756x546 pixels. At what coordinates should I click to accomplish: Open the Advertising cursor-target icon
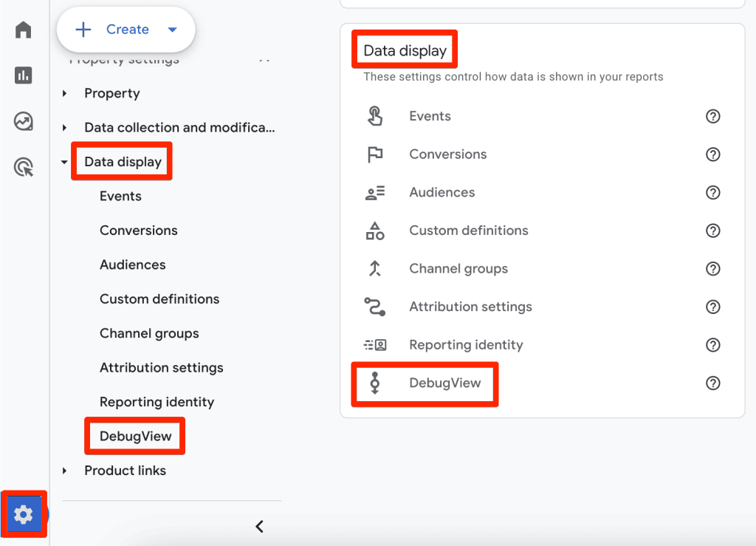coord(24,167)
